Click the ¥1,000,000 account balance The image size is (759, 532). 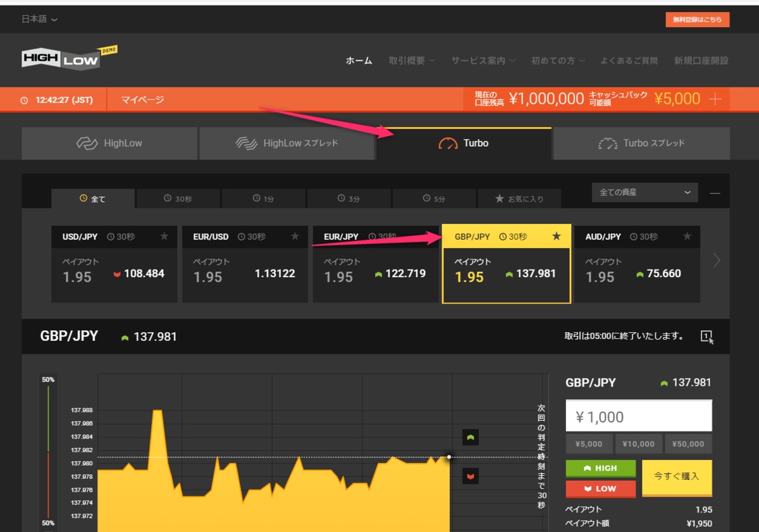click(546, 99)
